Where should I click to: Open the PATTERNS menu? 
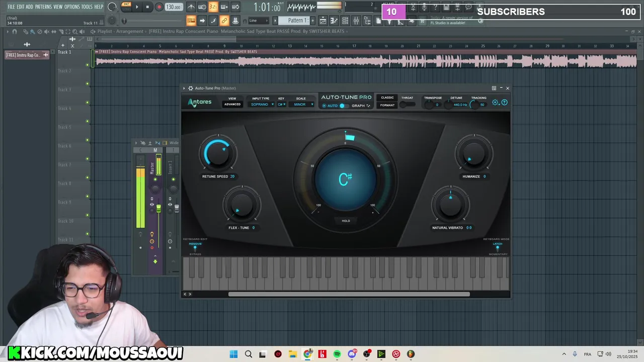point(43,7)
